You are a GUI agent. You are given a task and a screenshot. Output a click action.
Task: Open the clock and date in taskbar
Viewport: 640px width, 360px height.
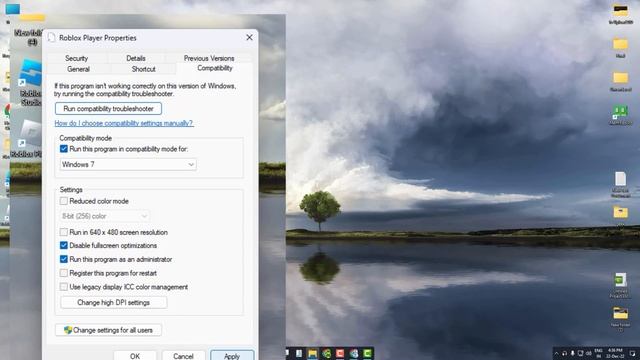[615, 353]
